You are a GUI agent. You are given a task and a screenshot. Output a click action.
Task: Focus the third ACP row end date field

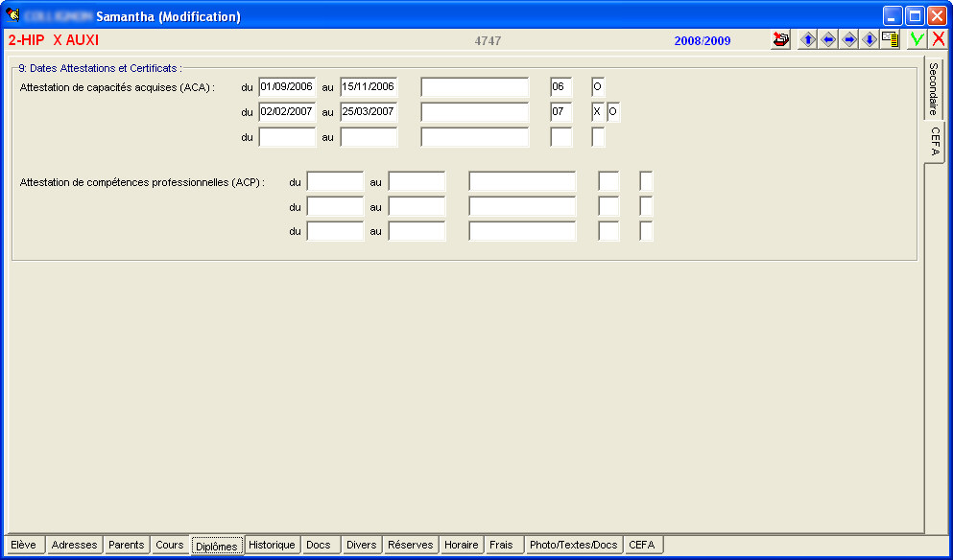[417, 231]
